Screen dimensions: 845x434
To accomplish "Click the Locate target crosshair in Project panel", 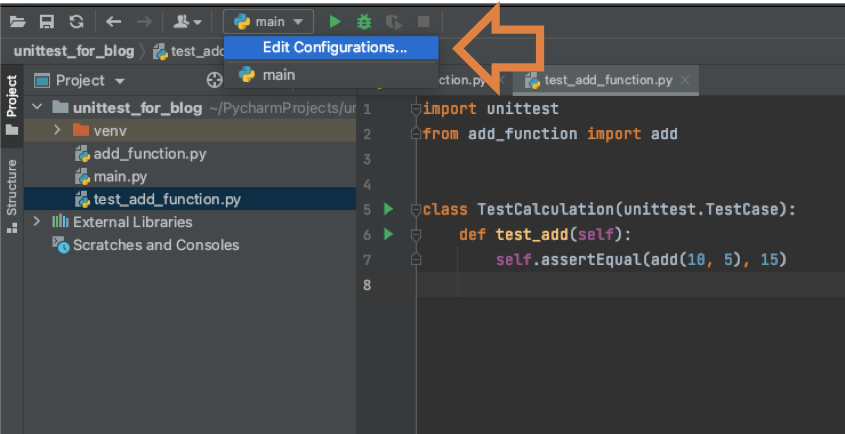I will [x=213, y=81].
